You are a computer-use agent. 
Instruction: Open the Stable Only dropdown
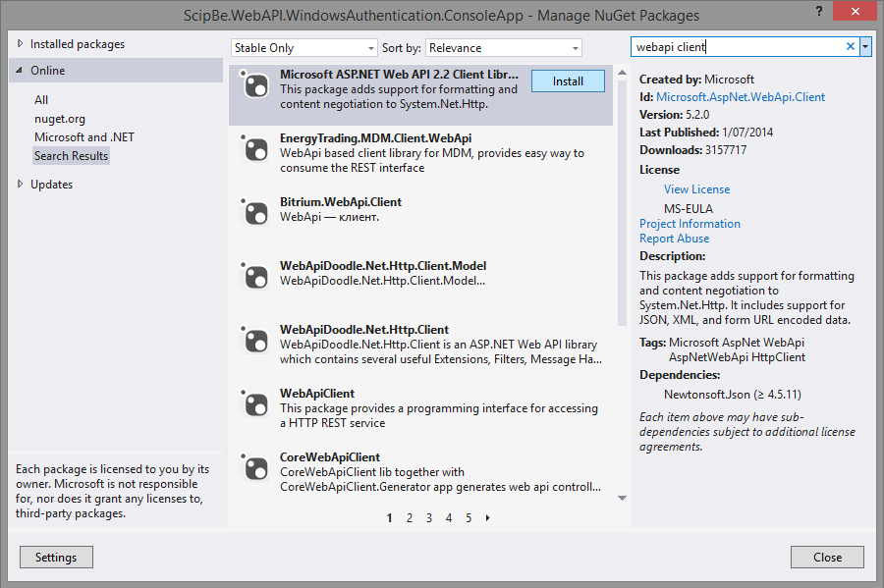coord(304,48)
